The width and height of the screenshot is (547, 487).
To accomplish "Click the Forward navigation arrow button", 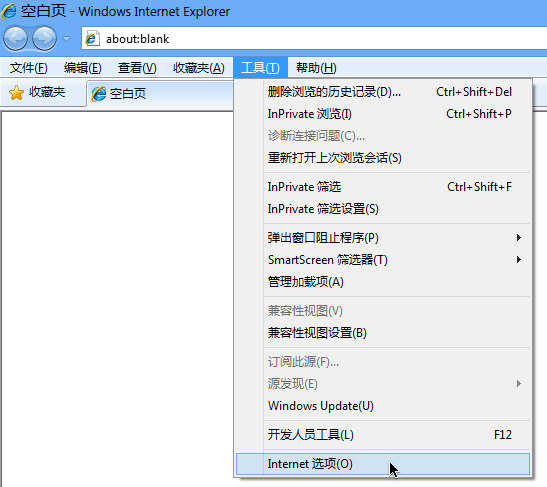I will [44, 38].
